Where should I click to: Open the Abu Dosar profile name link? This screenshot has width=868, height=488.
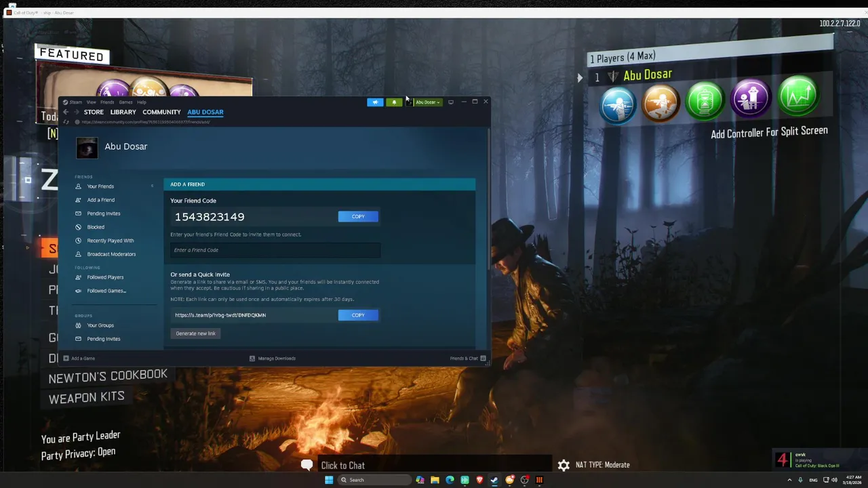pyautogui.click(x=125, y=146)
